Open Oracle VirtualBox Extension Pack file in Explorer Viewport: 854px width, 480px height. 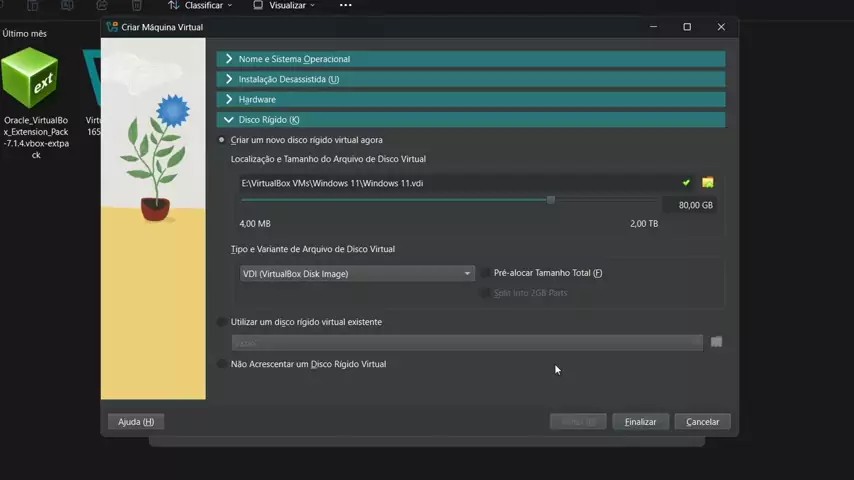coord(36,104)
